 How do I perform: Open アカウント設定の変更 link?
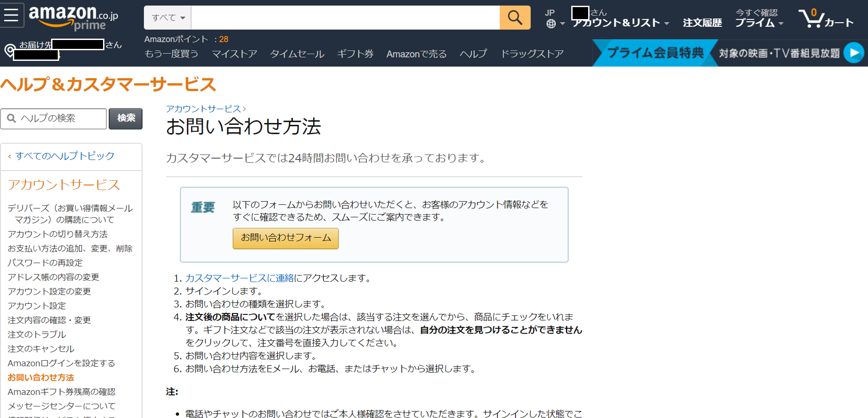click(49, 291)
